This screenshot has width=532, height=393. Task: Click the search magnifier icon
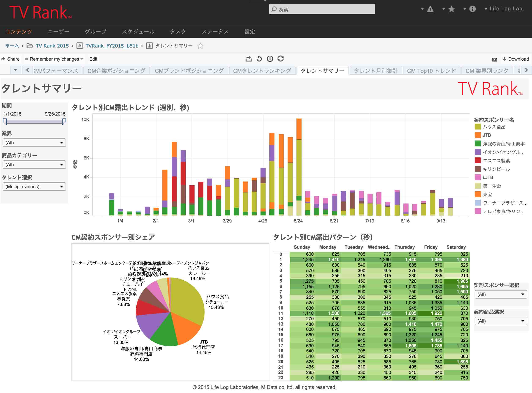coord(274,9)
